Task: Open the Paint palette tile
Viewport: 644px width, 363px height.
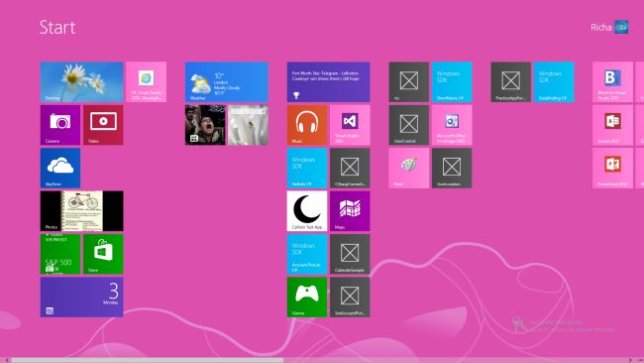Action: [x=409, y=169]
